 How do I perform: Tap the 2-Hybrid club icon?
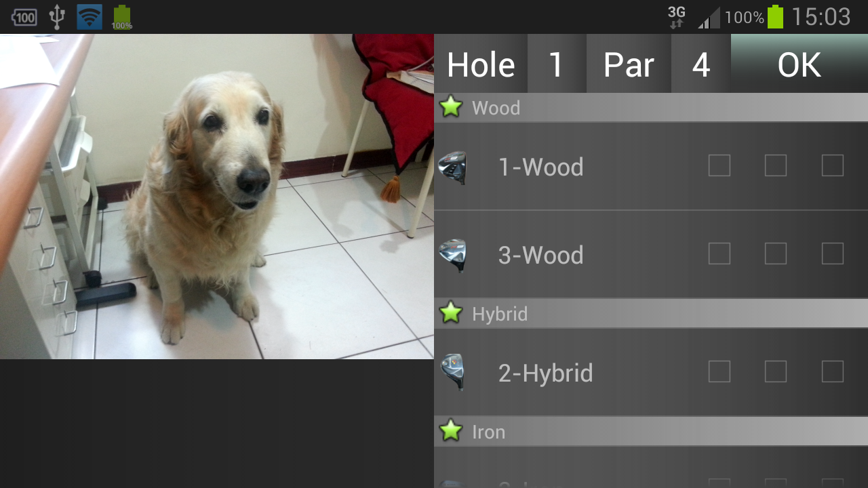click(x=452, y=372)
